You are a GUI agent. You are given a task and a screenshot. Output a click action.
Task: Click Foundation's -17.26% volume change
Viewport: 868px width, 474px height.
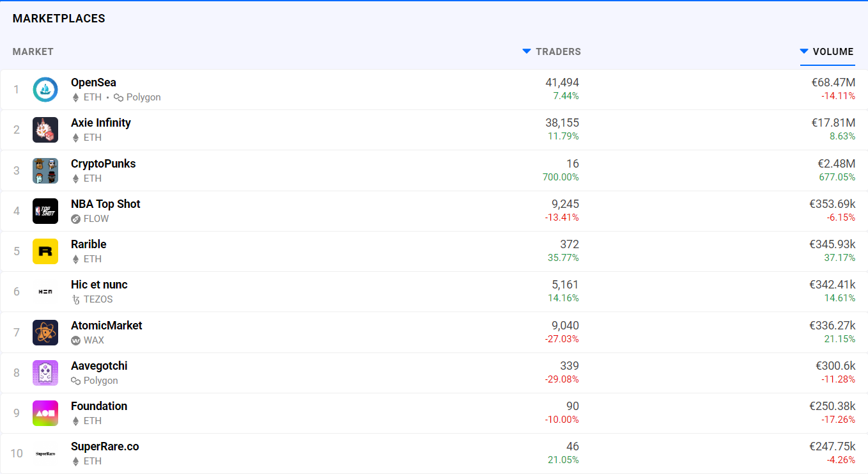(x=838, y=420)
